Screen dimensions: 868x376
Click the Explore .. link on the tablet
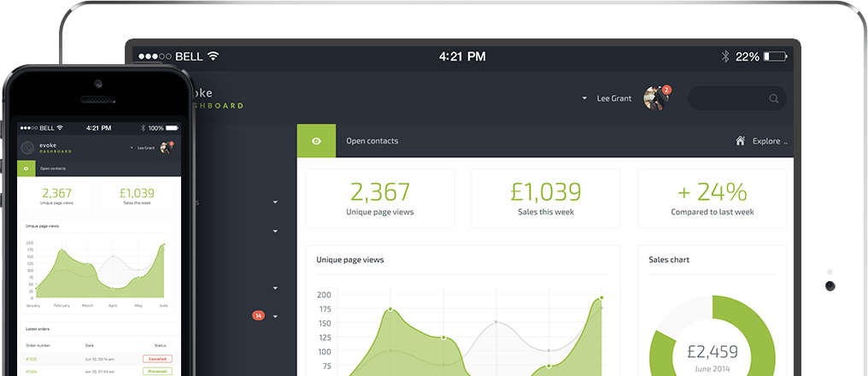[770, 141]
